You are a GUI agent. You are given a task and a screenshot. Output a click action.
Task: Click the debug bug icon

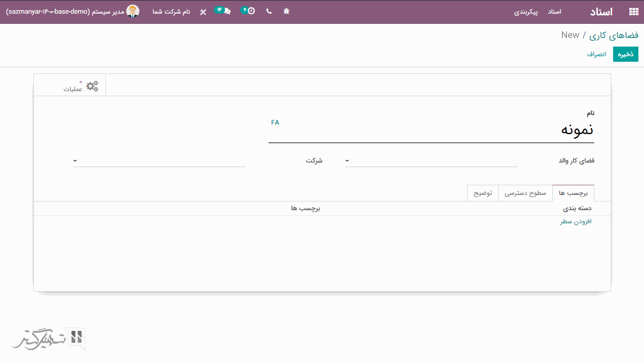click(x=286, y=11)
